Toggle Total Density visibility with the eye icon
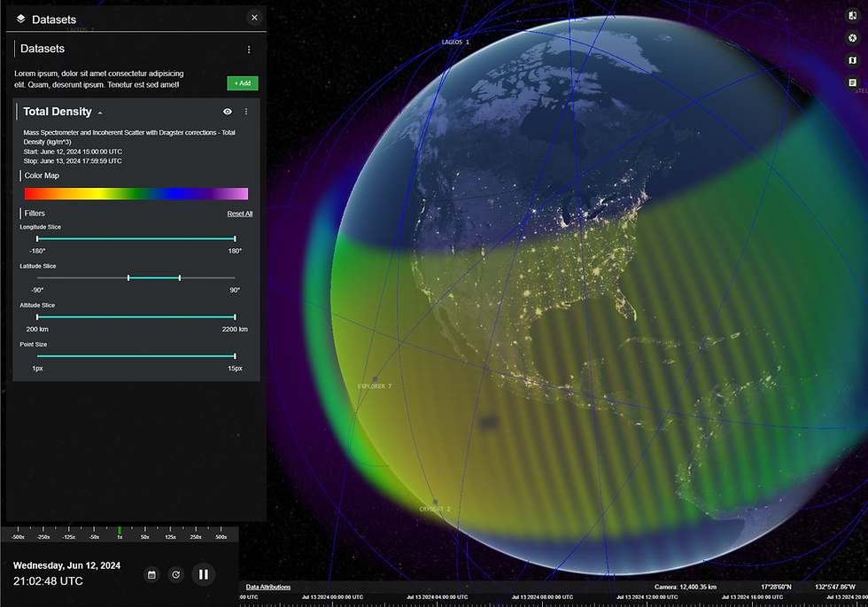This screenshot has height=607, width=868. (x=228, y=112)
